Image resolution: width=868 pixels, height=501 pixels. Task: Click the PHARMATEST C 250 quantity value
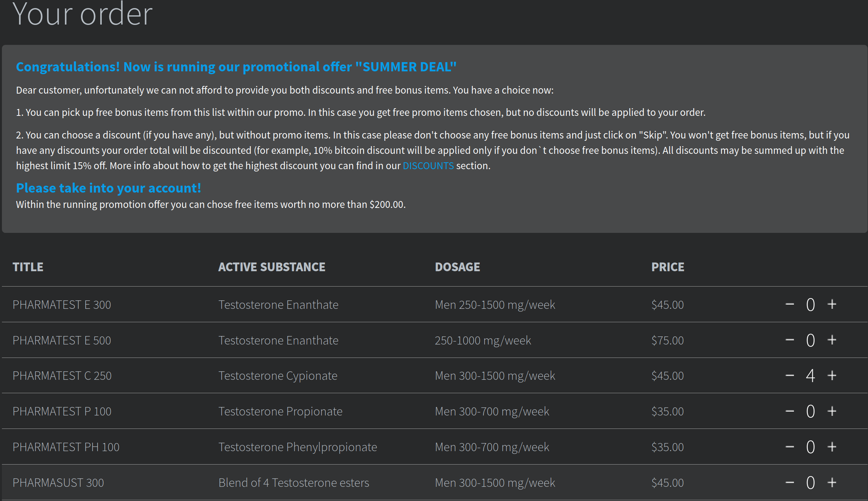click(810, 376)
